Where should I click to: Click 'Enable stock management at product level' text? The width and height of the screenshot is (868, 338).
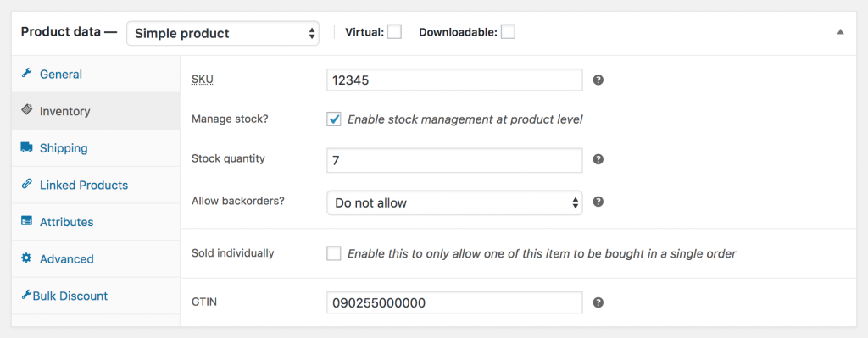[465, 119]
